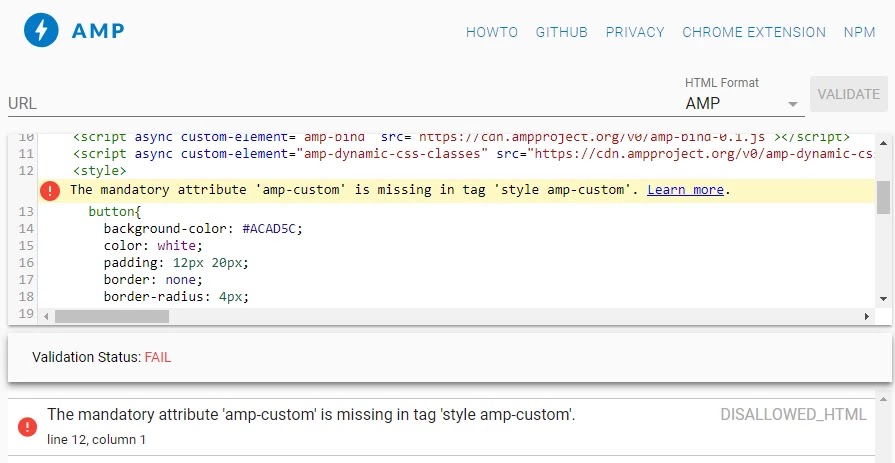Click the red error icon in code editor
This screenshot has width=895, height=463.
(50, 191)
